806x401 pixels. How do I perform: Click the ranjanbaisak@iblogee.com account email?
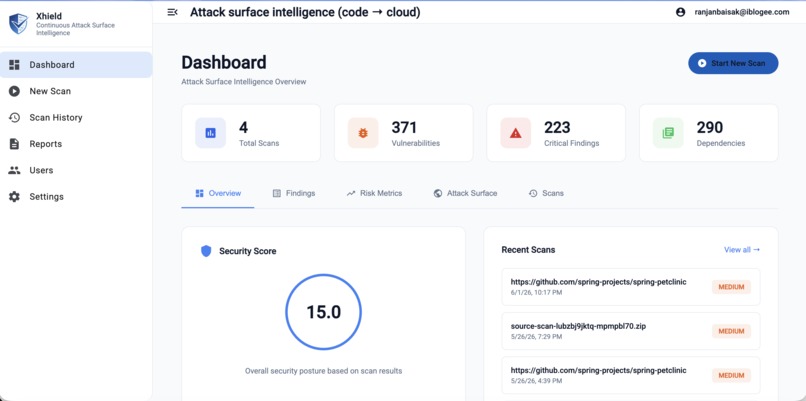742,12
